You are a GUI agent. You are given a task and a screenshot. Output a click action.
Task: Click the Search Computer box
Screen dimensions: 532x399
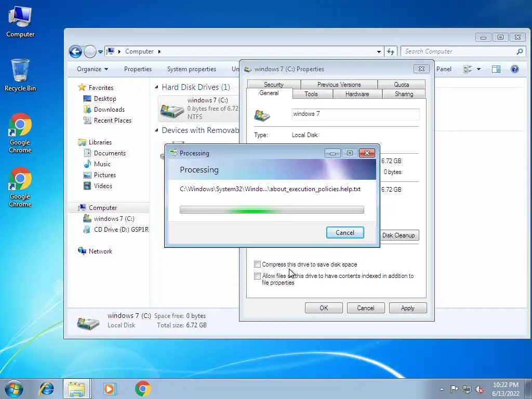tap(463, 51)
